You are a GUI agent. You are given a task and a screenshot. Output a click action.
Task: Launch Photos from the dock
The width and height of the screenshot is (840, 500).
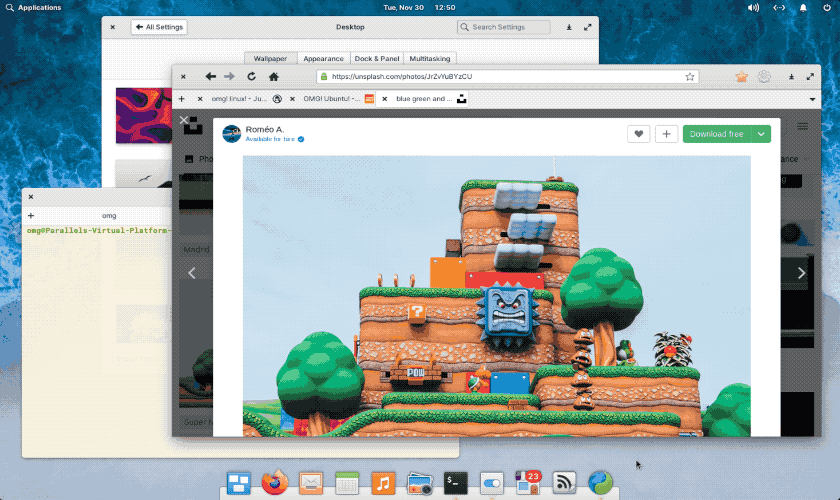(419, 483)
